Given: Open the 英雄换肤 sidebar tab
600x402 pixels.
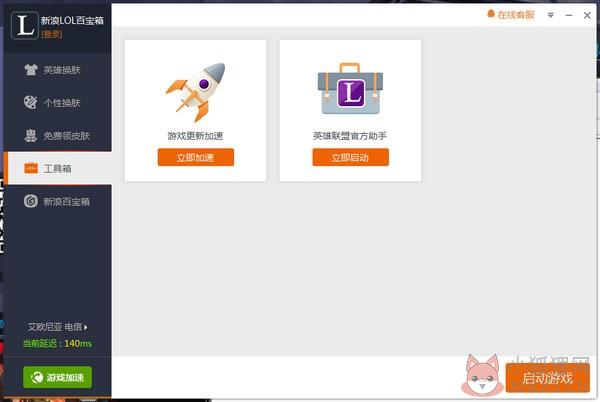Looking at the screenshot, I should tap(57, 70).
